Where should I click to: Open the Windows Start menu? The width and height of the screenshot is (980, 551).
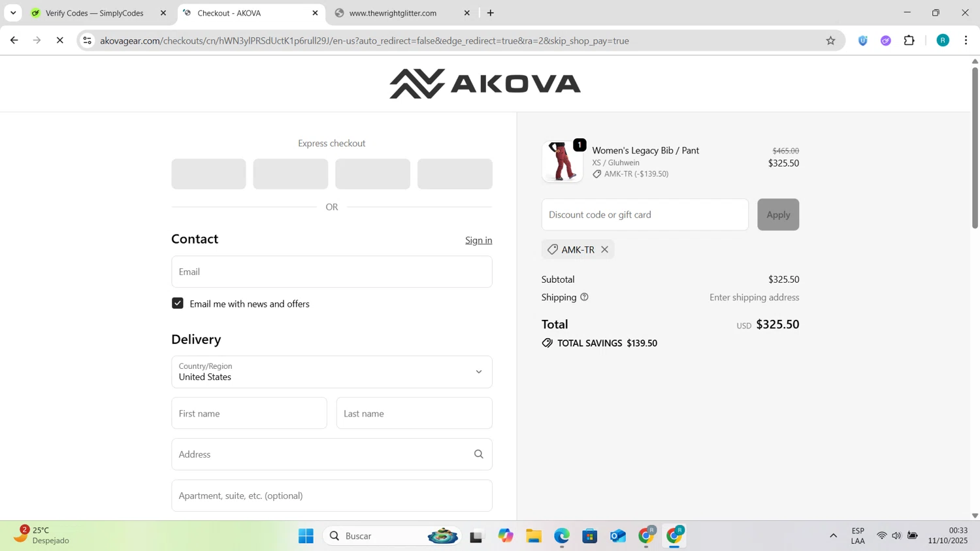coord(306,536)
